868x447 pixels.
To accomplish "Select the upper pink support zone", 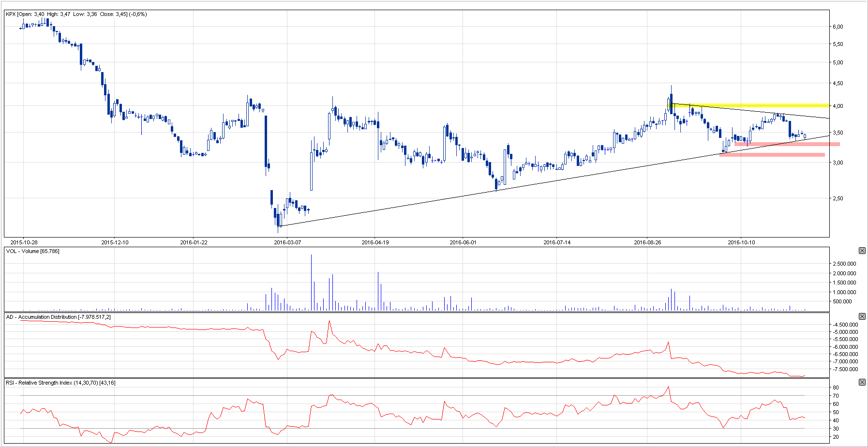I will (787, 144).
